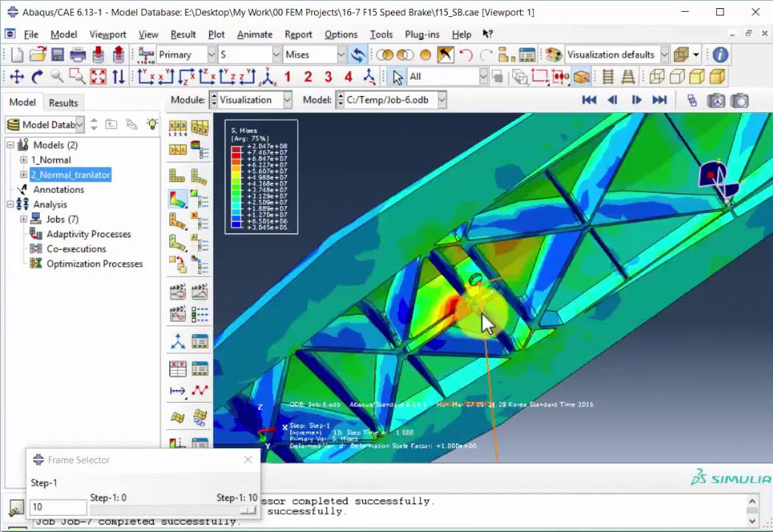Step to previous frame

[x=613, y=100]
